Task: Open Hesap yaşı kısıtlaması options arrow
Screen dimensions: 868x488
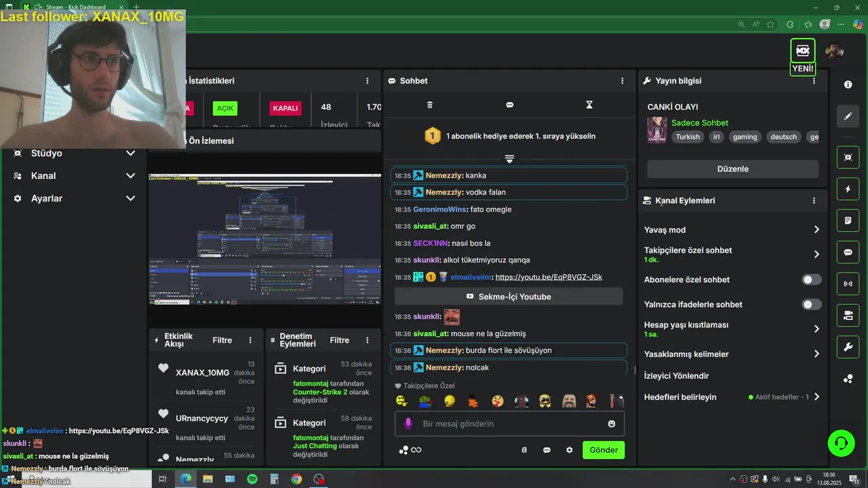Action: (x=816, y=329)
